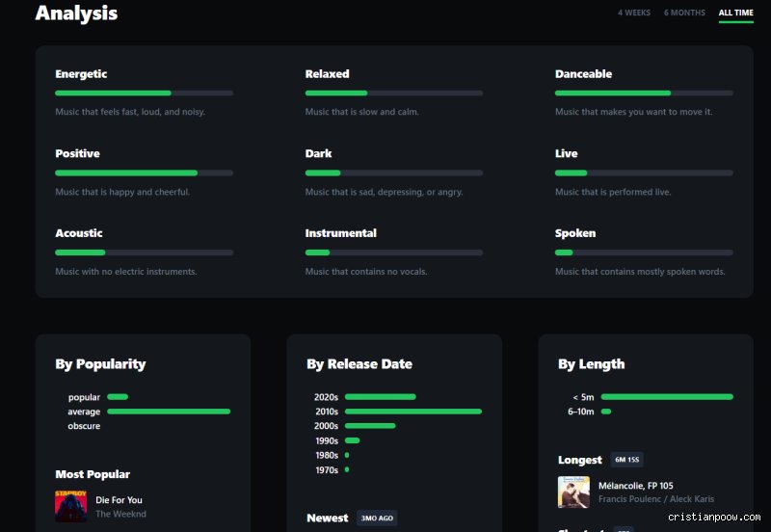
Task: Click 'Music that is performed live.' description
Action: pos(613,192)
